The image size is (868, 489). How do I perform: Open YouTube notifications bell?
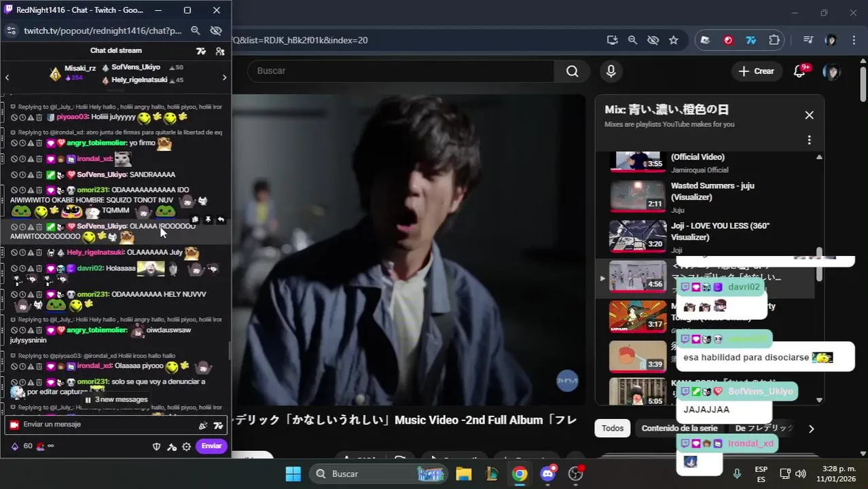pyautogui.click(x=800, y=71)
